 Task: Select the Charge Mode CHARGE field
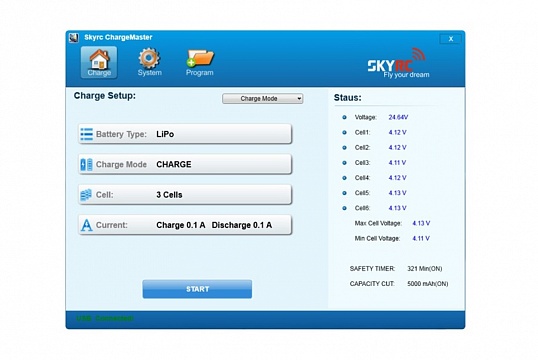pos(185,164)
